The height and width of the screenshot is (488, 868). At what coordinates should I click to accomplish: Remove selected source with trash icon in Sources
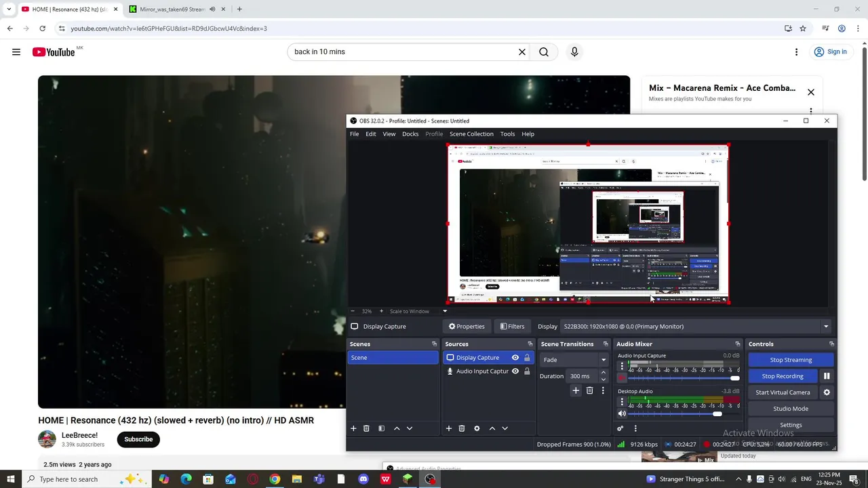462,428
